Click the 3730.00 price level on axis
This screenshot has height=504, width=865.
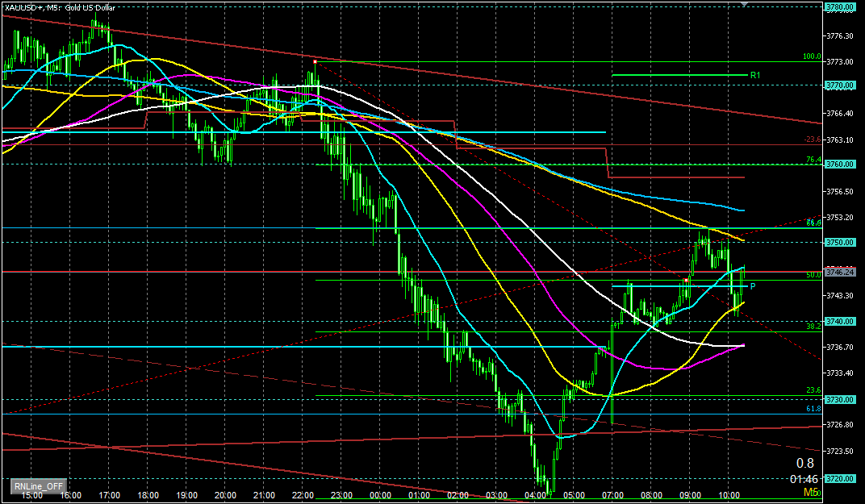point(841,400)
